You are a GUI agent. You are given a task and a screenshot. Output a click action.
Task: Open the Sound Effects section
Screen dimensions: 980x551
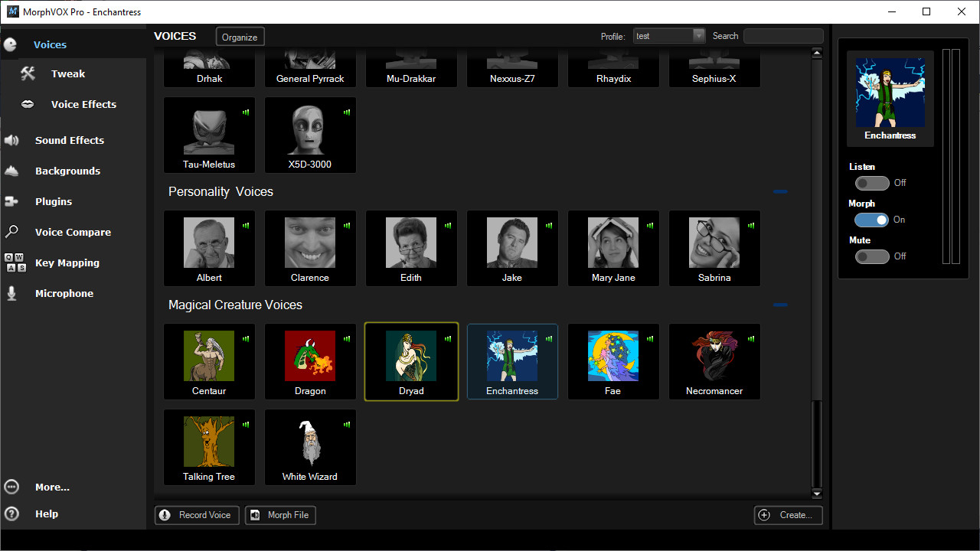(x=68, y=140)
